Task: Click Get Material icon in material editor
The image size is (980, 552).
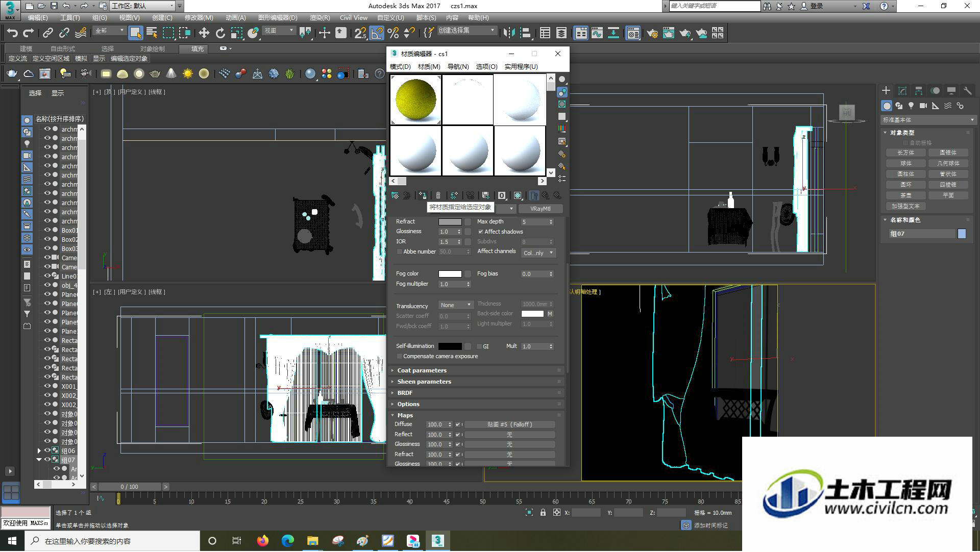Action: tap(395, 195)
